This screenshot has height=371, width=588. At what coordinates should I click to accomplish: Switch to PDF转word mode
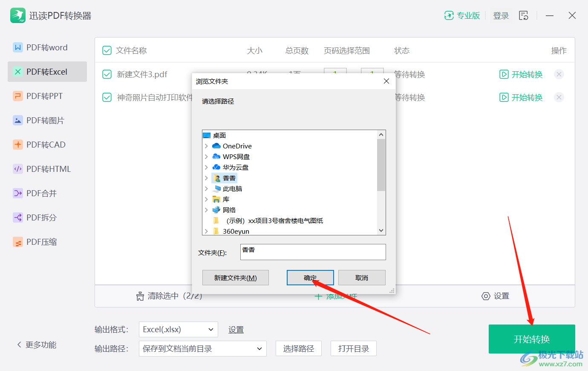click(x=47, y=47)
